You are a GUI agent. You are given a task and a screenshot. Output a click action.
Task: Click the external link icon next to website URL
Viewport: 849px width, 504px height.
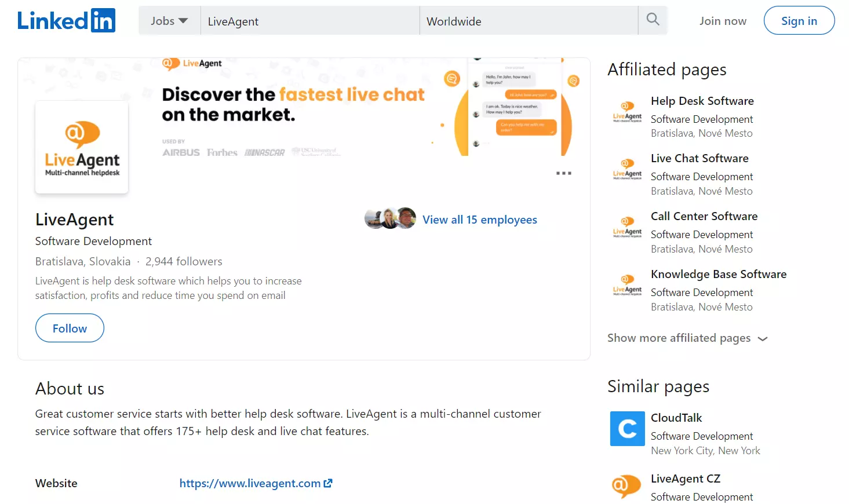tap(329, 483)
